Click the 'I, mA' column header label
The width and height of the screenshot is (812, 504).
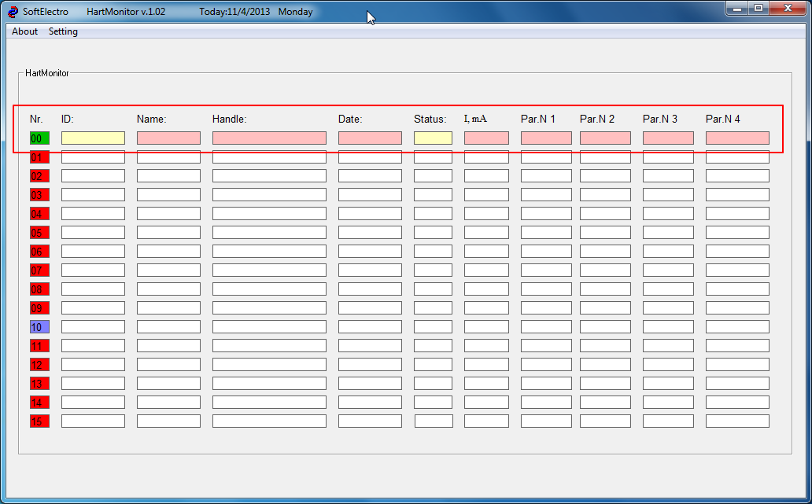tap(475, 119)
